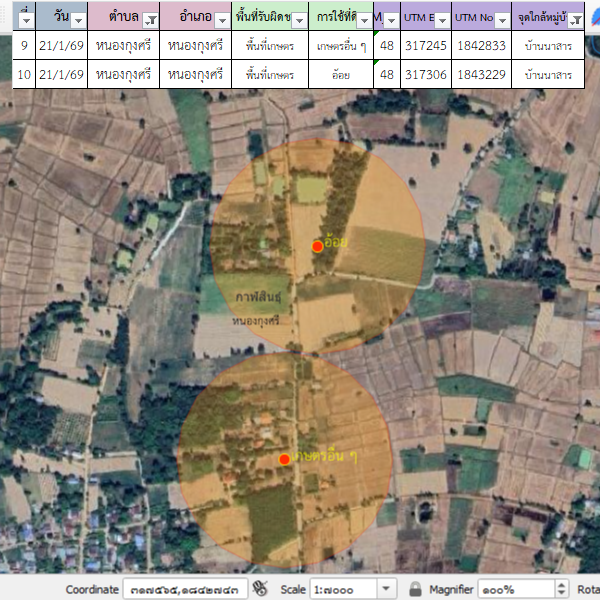Open the filter dropdown on the วัน column
Screen dimensions: 600x600
tap(78, 20)
